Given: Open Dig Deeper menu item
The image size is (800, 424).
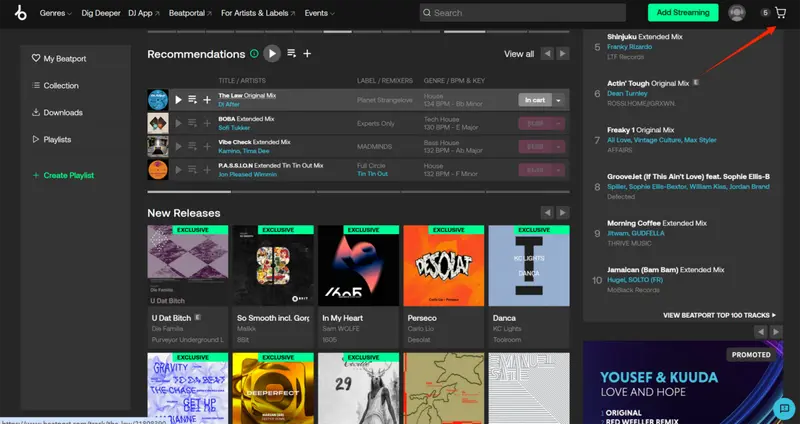Looking at the screenshot, I should pyautogui.click(x=101, y=13).
